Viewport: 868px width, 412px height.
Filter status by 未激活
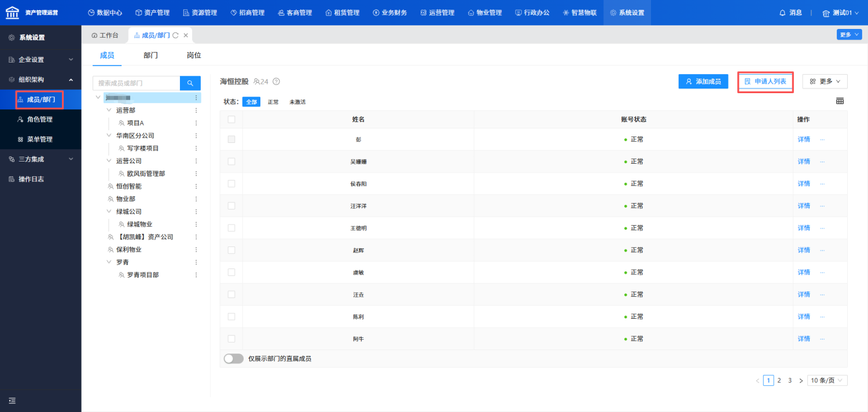tap(297, 102)
